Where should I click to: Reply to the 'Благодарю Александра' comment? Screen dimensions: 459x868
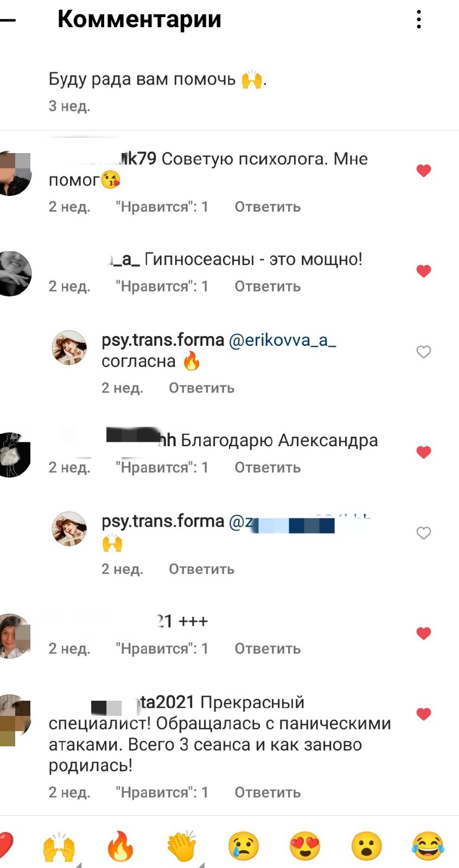point(267,467)
